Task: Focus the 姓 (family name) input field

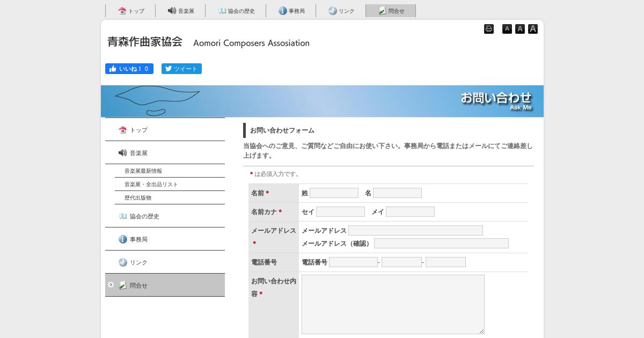Action: coord(334,193)
